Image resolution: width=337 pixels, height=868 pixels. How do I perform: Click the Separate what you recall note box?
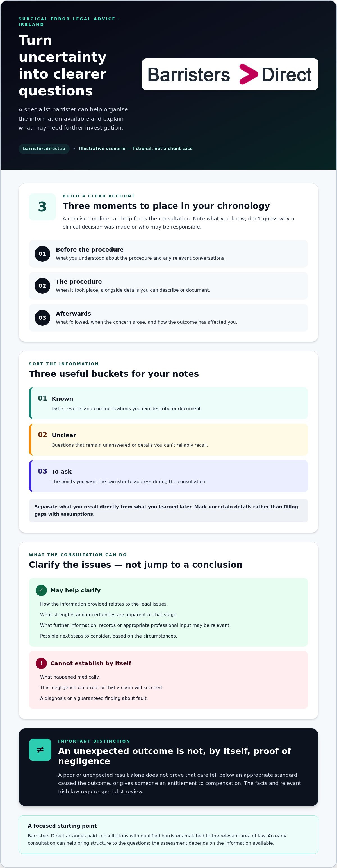click(168, 510)
